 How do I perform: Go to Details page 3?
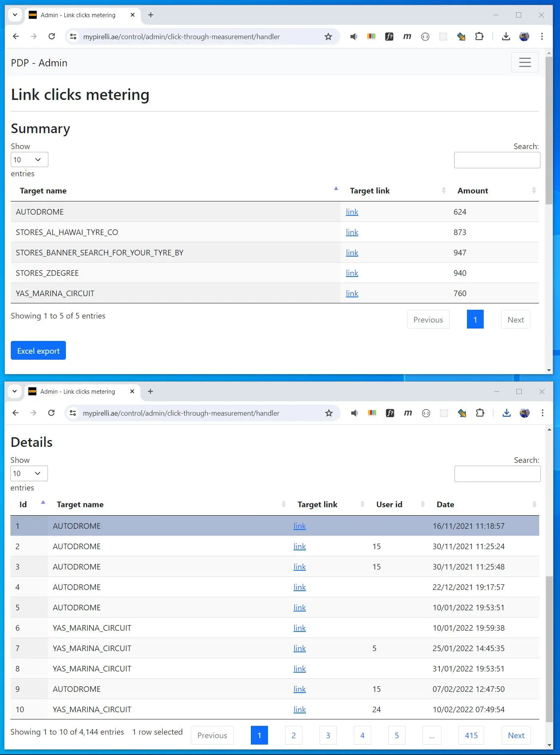tap(328, 735)
